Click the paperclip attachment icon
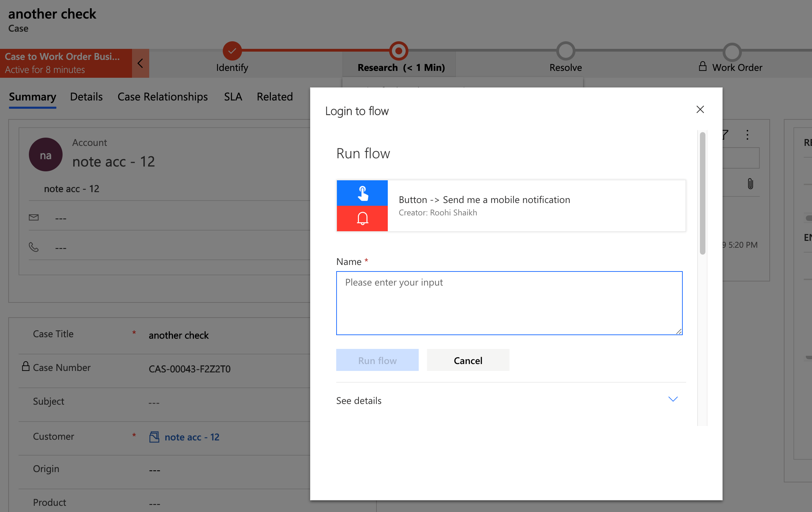Viewport: 812px width, 512px height. pyautogui.click(x=751, y=183)
